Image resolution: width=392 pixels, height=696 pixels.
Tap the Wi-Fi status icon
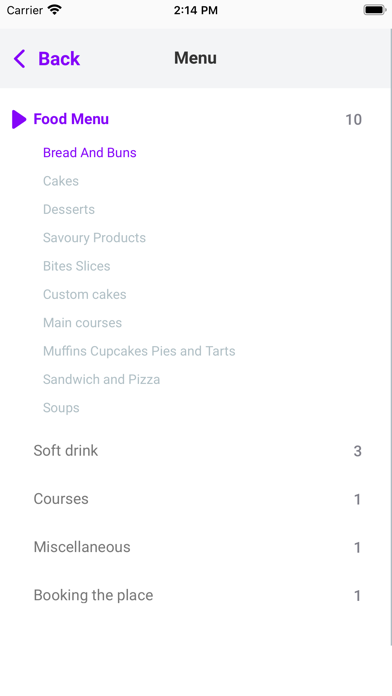[x=55, y=10]
